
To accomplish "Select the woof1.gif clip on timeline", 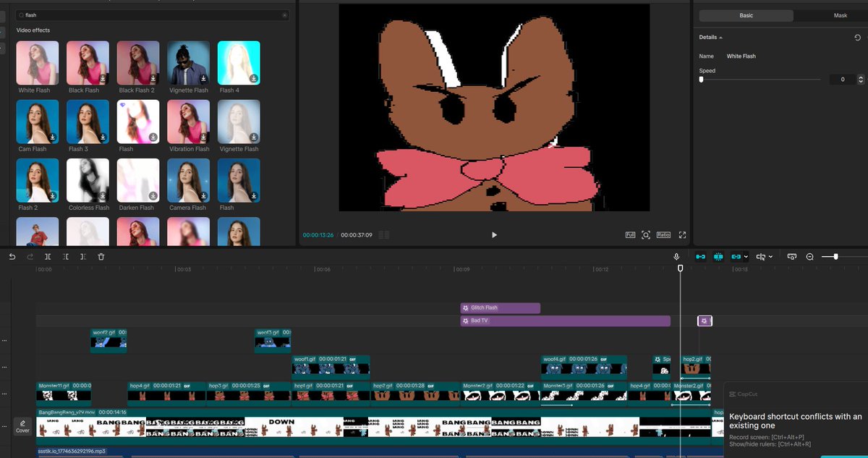I will 331,366.
